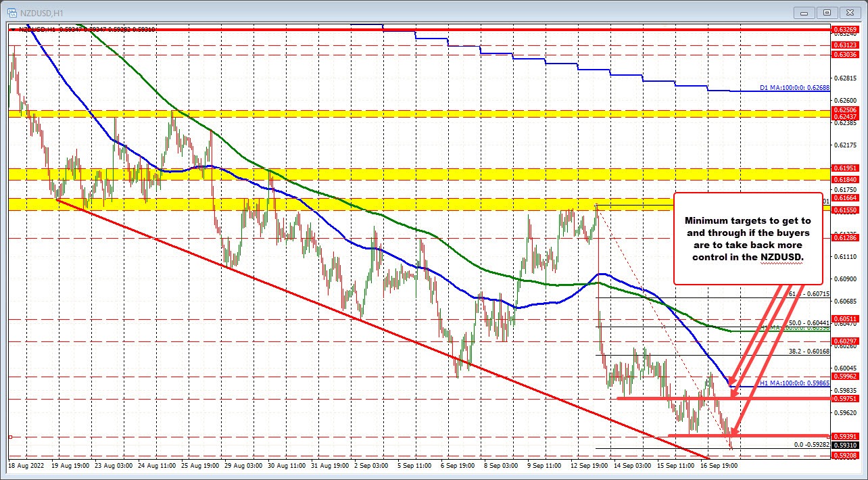868x480 pixels.
Task: Click the 0.59391 red price tag
Action: pos(846,437)
